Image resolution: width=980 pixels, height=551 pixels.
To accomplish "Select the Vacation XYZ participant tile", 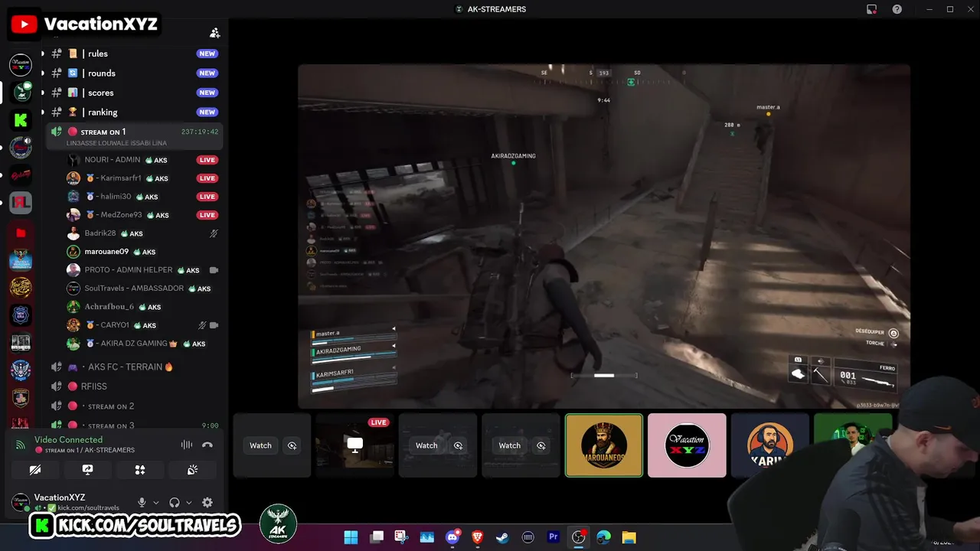I will click(x=687, y=445).
